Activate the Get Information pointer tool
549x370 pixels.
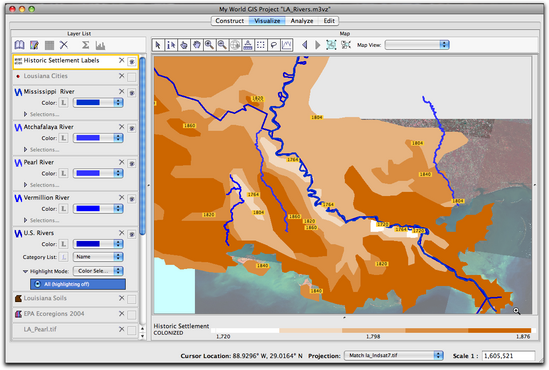pyautogui.click(x=171, y=45)
